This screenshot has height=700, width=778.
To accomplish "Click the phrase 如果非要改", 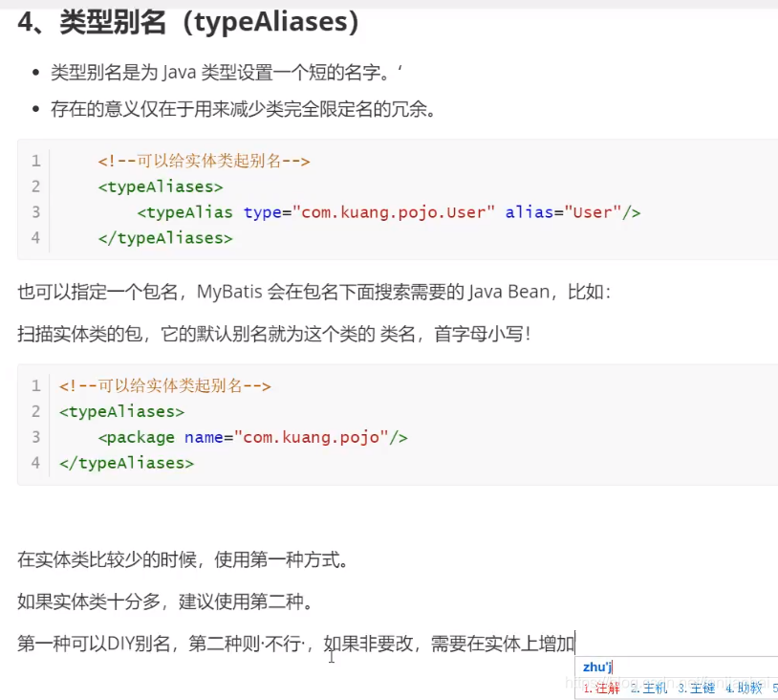I will pyautogui.click(x=368, y=644).
